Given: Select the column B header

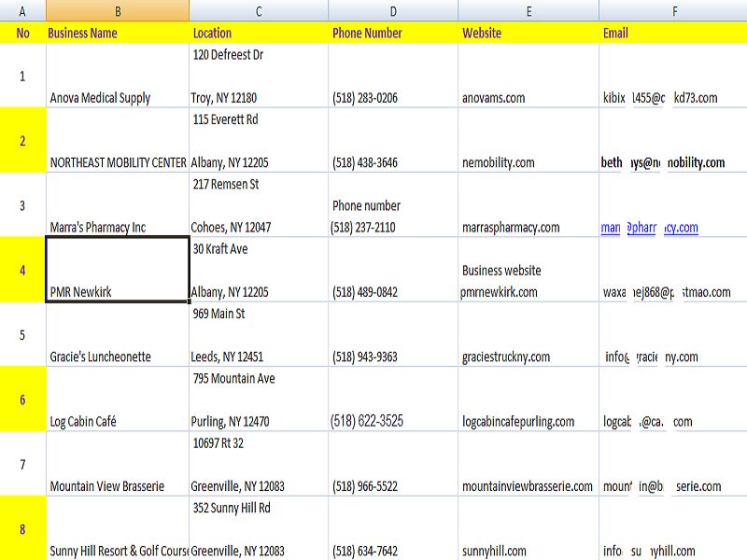Looking at the screenshot, I should pos(115,10).
